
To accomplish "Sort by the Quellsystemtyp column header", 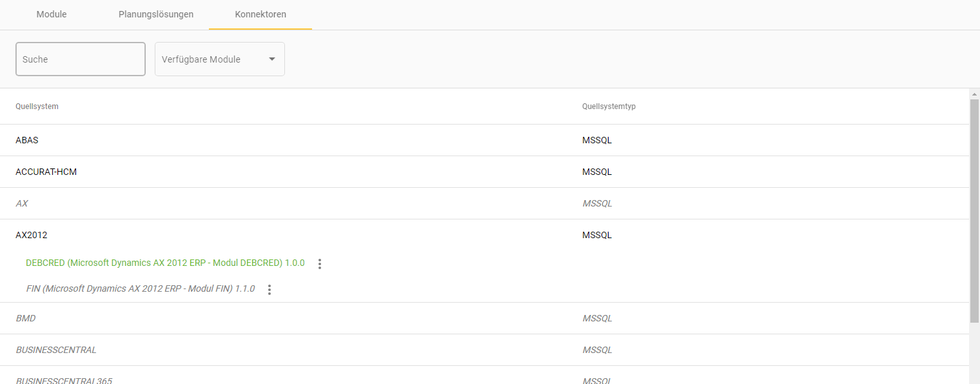I will tap(609, 106).
